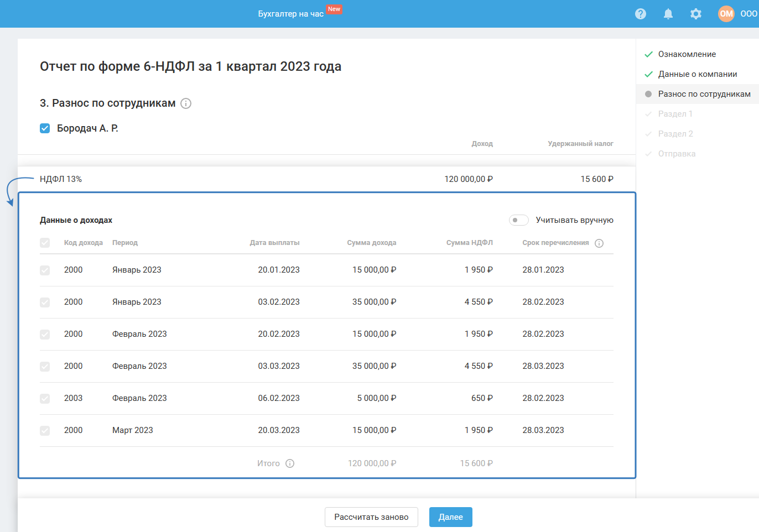Open Бухгалтер на час link
This screenshot has width=759, height=532.
[290, 14]
